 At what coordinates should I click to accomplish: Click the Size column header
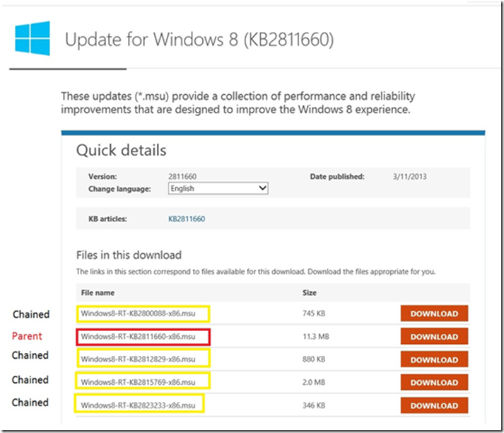(309, 293)
